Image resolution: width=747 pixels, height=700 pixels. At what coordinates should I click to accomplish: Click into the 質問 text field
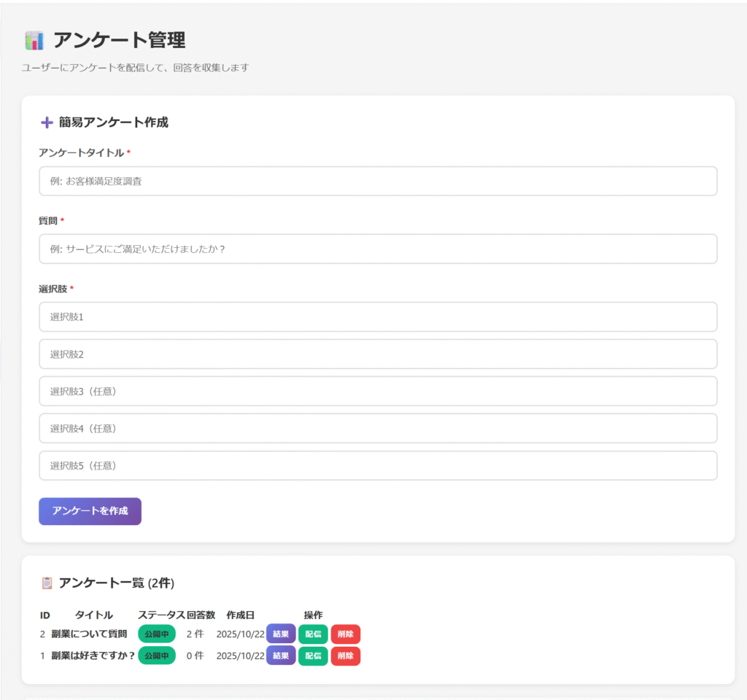(378, 249)
